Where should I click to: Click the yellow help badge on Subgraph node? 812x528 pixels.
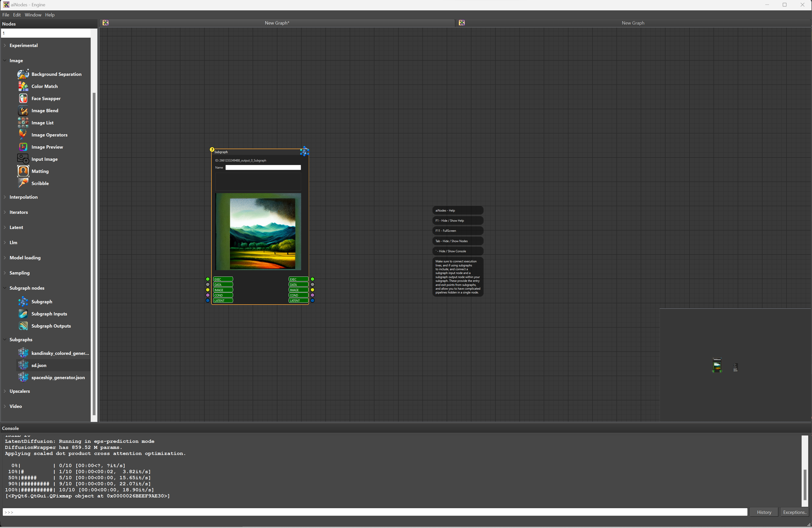(212, 149)
